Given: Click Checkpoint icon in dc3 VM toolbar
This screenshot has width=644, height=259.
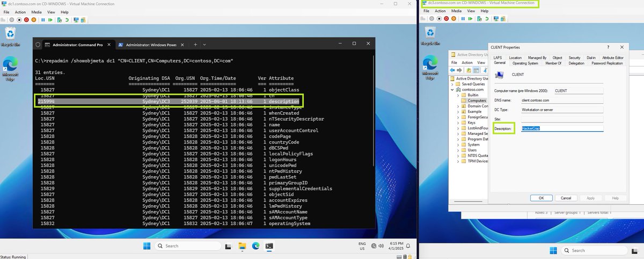Looking at the screenshot, I should point(479,19).
